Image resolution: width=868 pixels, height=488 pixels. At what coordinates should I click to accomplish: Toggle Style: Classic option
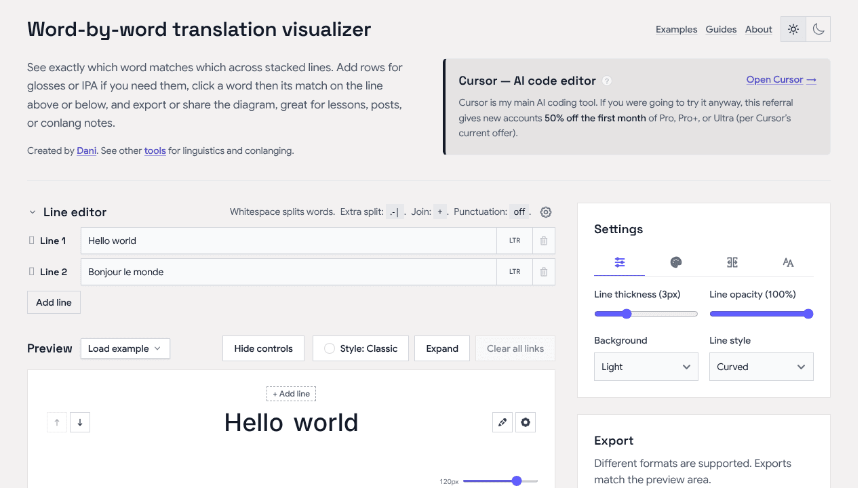point(361,348)
